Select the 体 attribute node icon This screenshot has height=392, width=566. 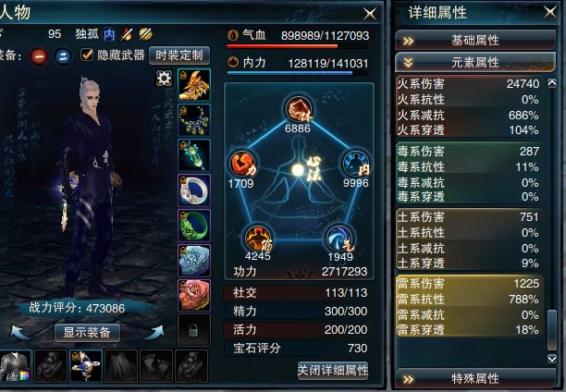299,109
